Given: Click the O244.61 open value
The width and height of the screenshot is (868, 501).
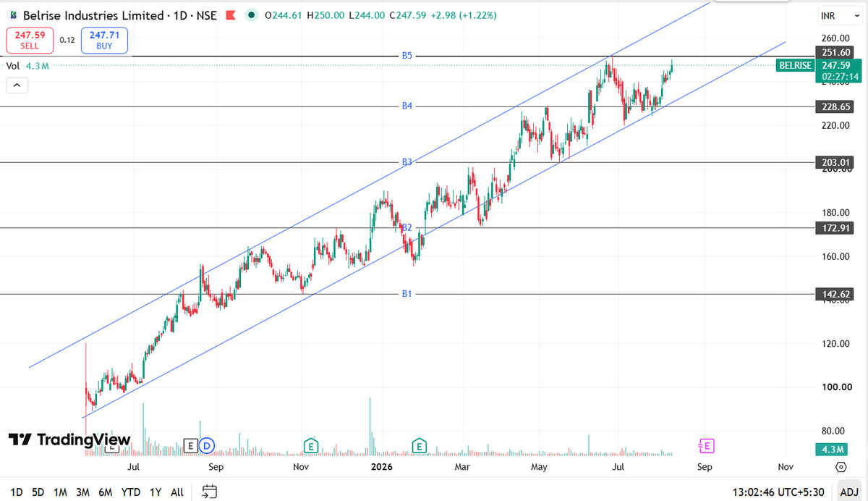Looking at the screenshot, I should 284,14.
